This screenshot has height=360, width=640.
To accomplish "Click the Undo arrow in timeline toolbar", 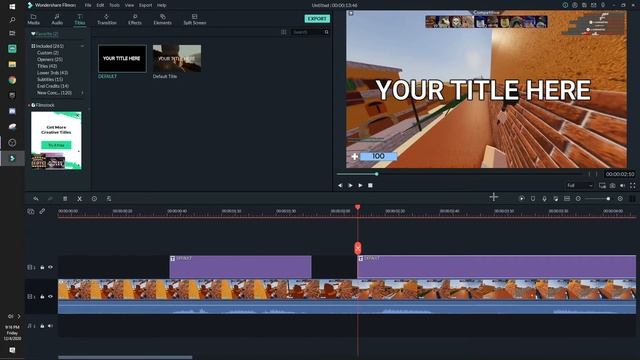I will [x=36, y=198].
